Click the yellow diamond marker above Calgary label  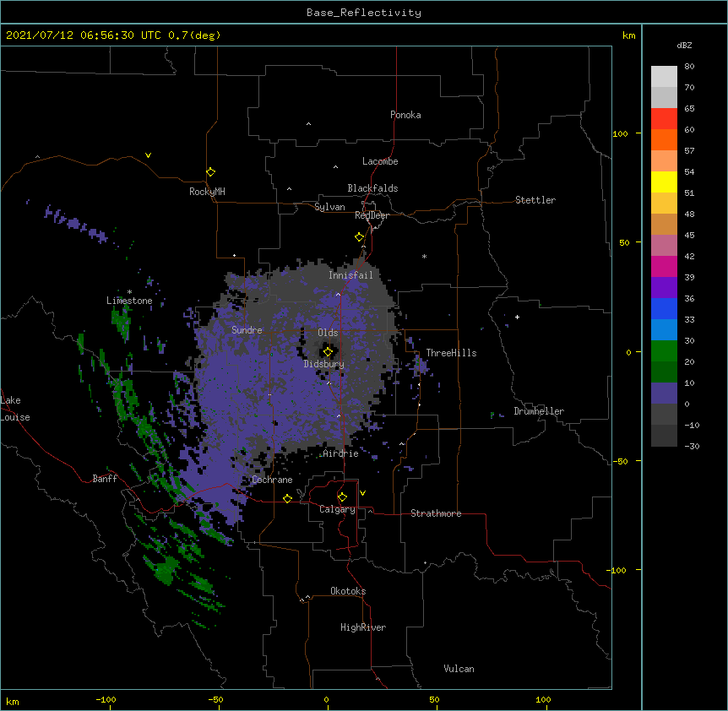pos(342,497)
